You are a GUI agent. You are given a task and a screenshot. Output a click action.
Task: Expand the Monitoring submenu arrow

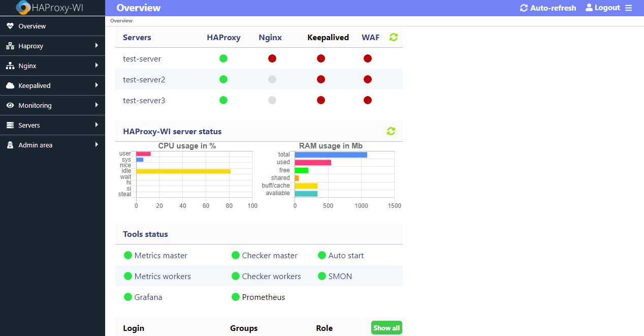96,105
